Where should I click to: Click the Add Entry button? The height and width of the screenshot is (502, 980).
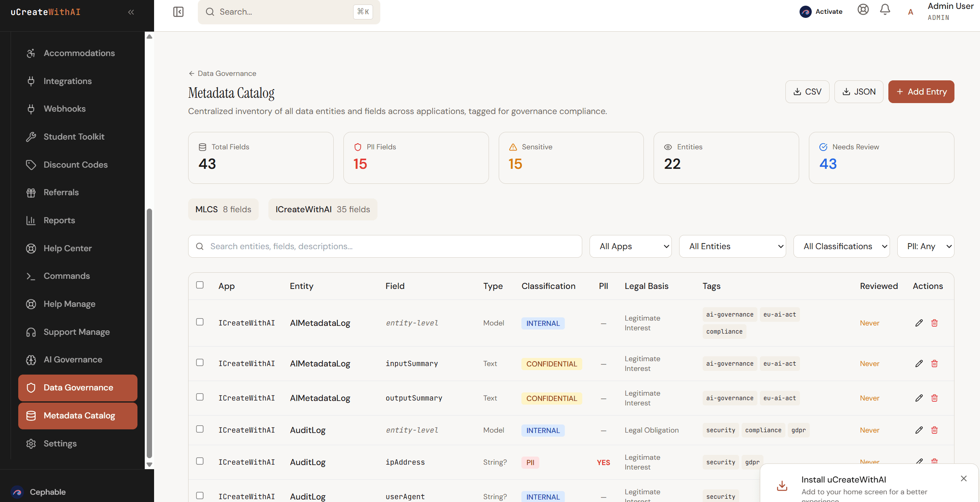[x=921, y=92]
